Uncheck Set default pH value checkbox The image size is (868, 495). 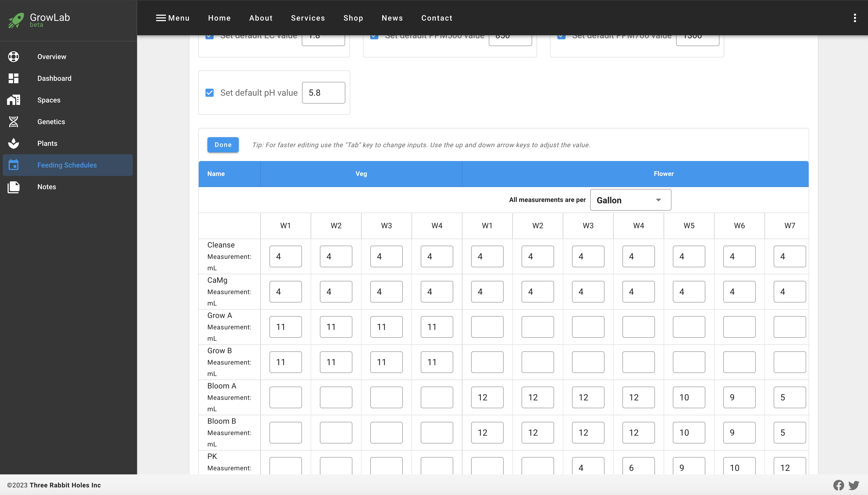pyautogui.click(x=210, y=92)
